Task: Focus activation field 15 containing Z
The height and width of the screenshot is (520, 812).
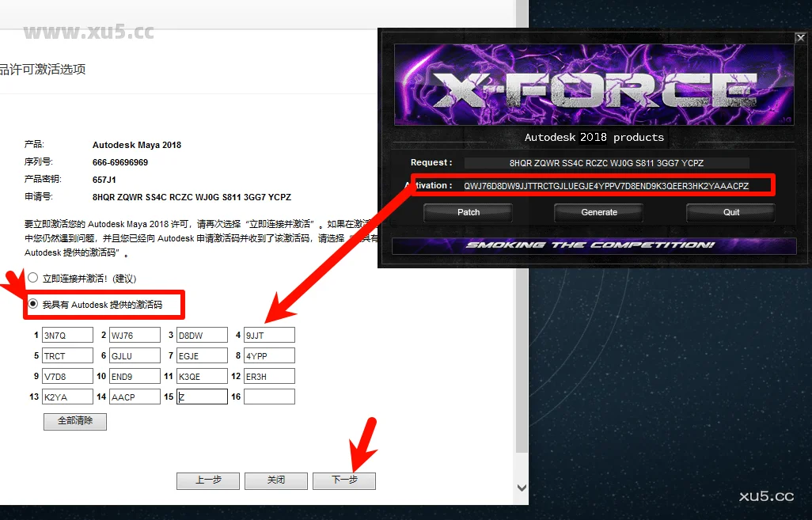Action: point(202,397)
